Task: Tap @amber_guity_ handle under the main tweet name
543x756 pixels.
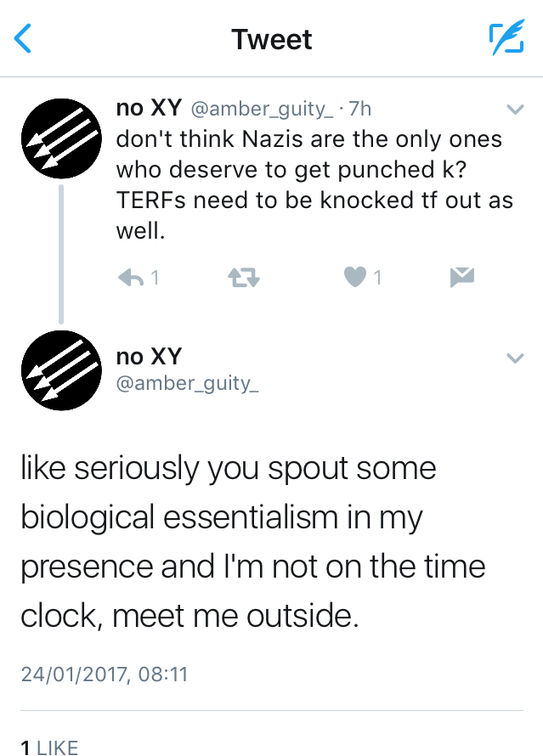Action: 187,384
